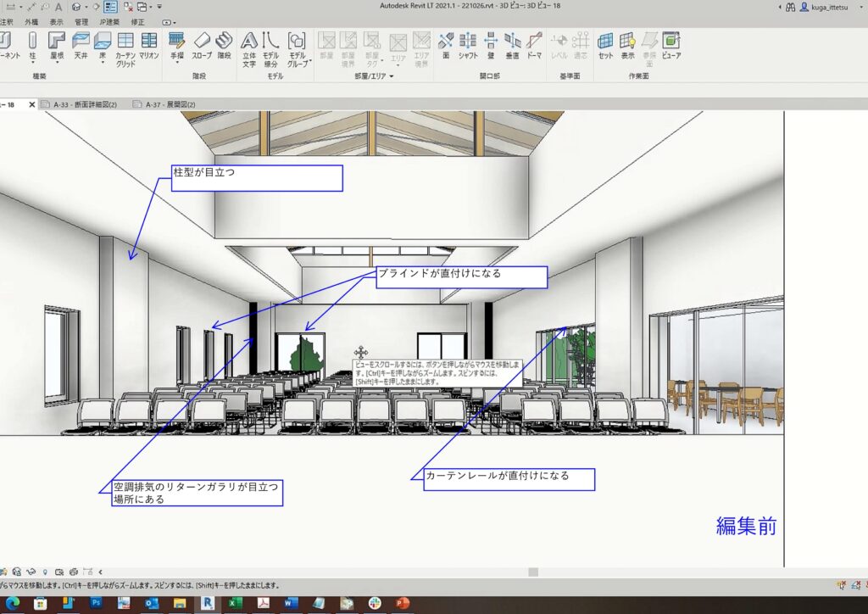The image size is (868, 614).
Task: Open the 管理 ribbon tab
Action: coord(81,21)
